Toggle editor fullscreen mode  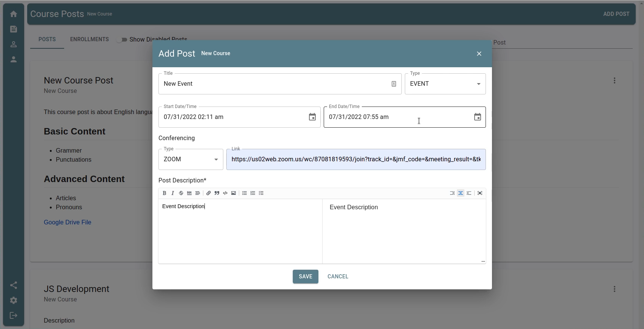(480, 193)
